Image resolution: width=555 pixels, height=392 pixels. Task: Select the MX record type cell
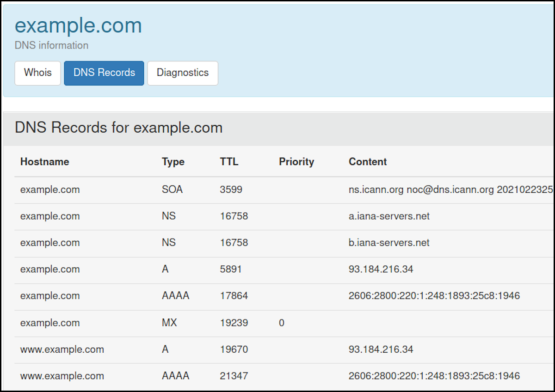169,323
